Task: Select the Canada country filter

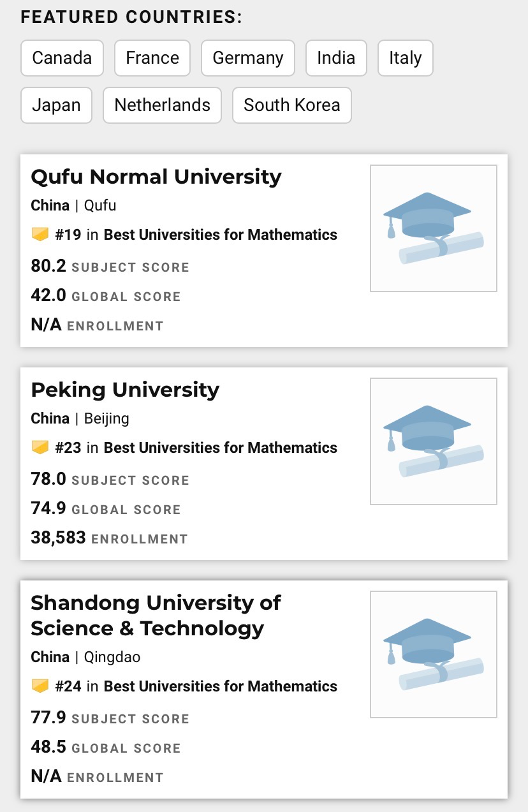Action: coord(62,58)
